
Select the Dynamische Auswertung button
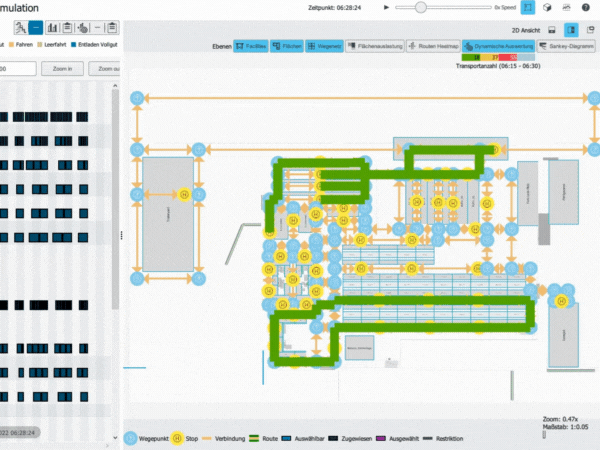(497, 47)
